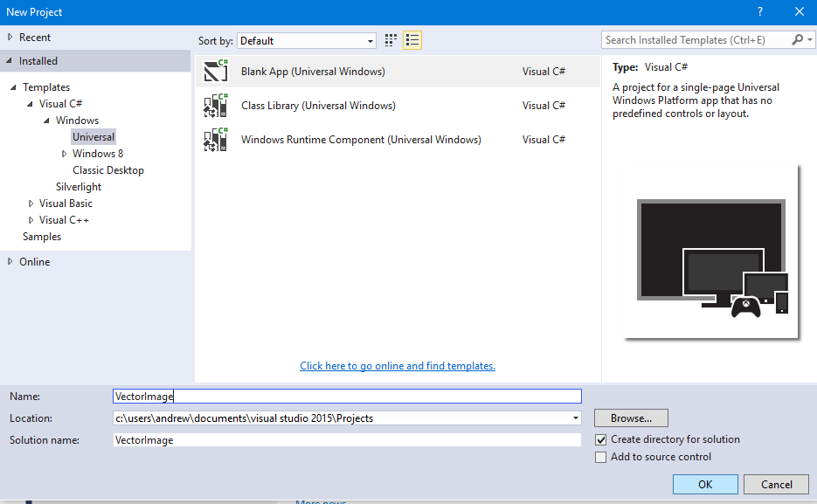The image size is (817, 504).
Task: Select Samples in the tree
Action: pyautogui.click(x=42, y=237)
